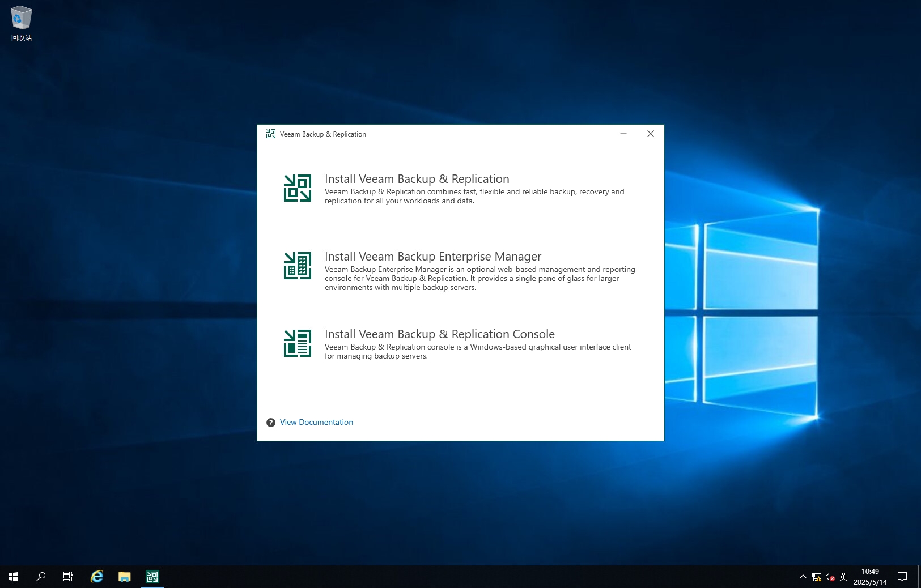
Task: Open the Windows Start menu
Action: (14, 577)
